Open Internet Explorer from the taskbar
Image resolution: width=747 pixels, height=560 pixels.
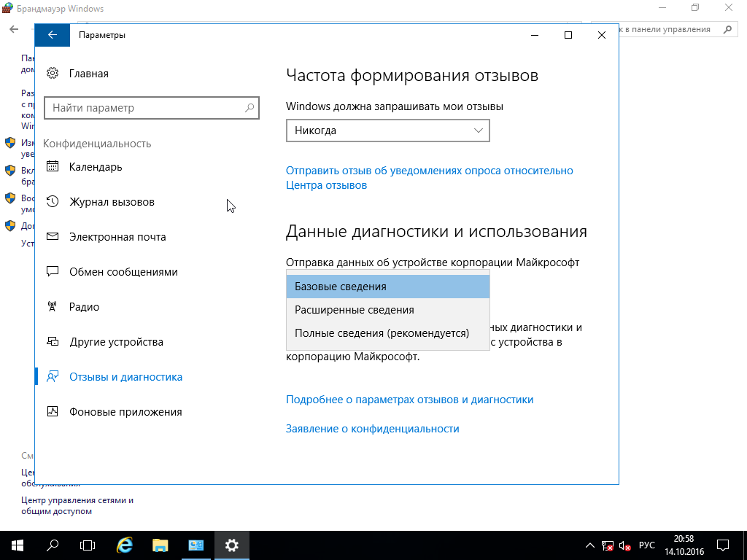click(x=125, y=545)
